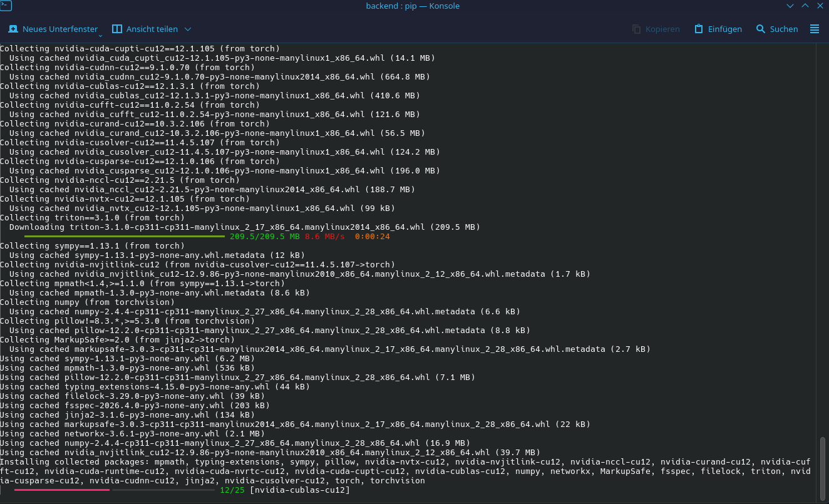Click the triton download progress bar
The image size is (829, 504).
[x=124, y=237]
